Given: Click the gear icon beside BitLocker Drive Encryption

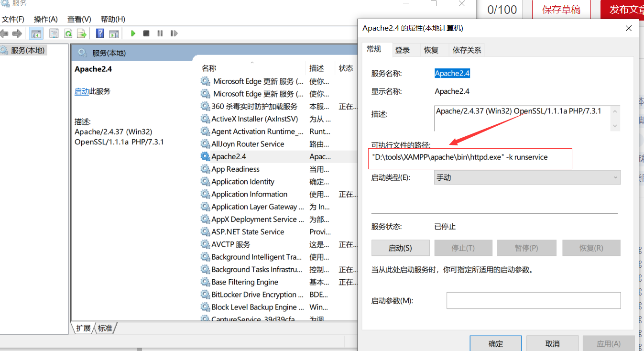Looking at the screenshot, I should pyautogui.click(x=205, y=295).
